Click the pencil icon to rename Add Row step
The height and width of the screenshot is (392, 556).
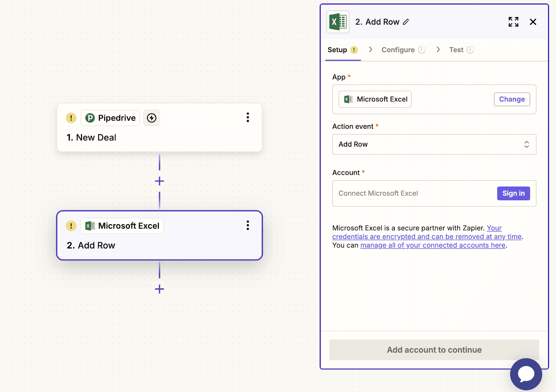click(x=406, y=22)
